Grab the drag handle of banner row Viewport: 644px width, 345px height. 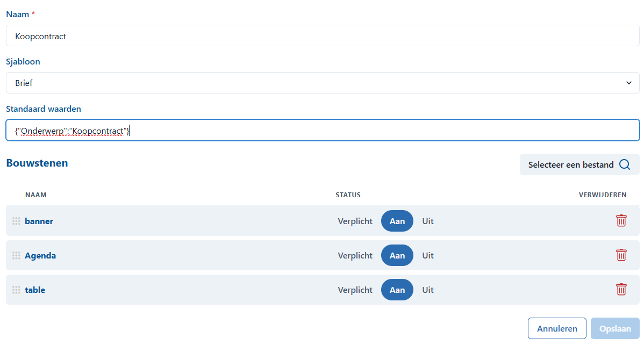click(x=16, y=221)
